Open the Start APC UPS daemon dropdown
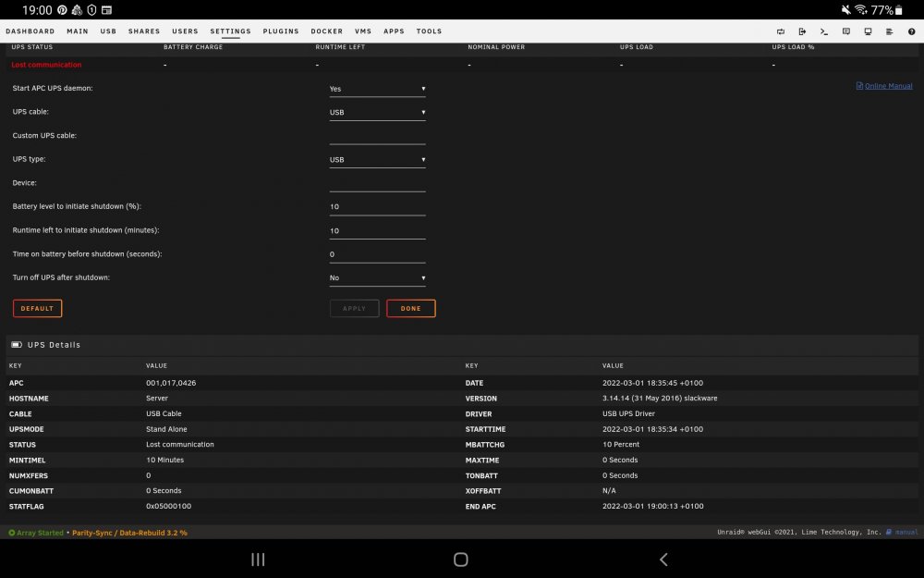The height and width of the screenshot is (578, 924). (x=377, y=89)
